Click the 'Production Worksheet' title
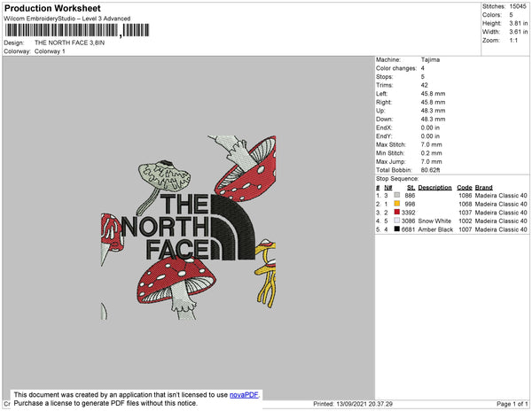 click(x=52, y=9)
